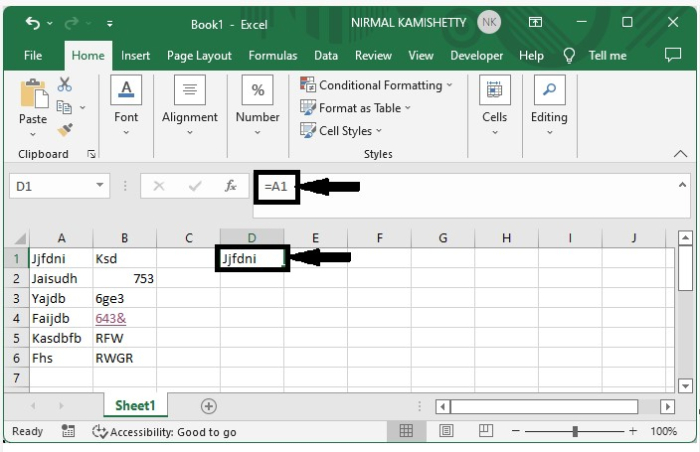This screenshot has height=452, width=700.
Task: Open the Developer tab
Action: (476, 56)
